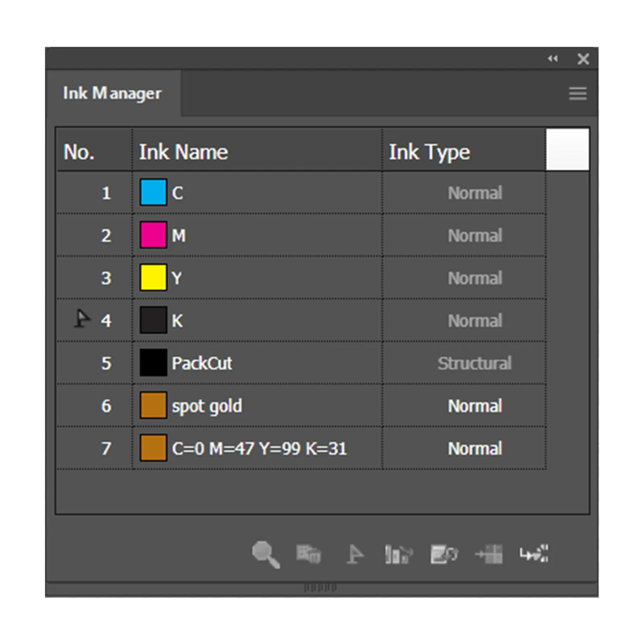Click the Normal ink type for ink Y

point(475,278)
